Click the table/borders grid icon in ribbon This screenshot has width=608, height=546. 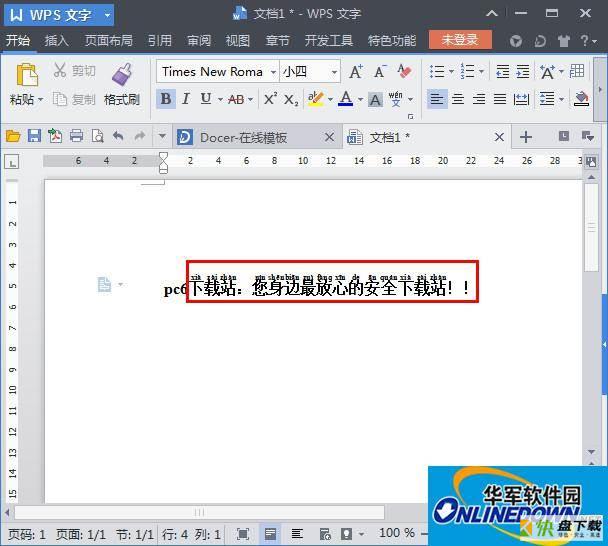click(x=577, y=71)
